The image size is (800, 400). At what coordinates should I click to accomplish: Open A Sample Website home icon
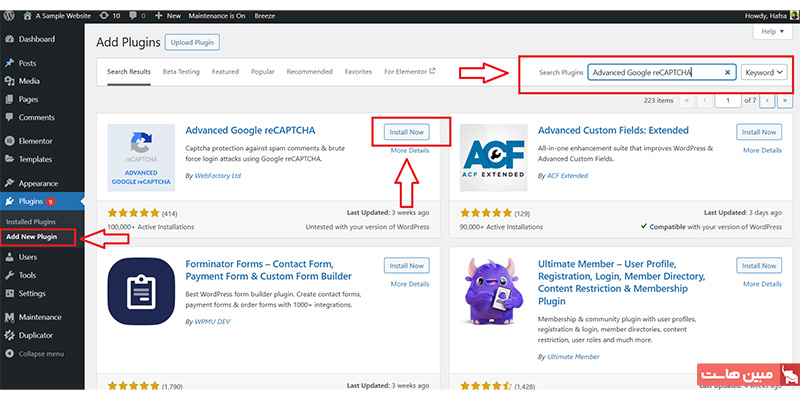click(28, 16)
